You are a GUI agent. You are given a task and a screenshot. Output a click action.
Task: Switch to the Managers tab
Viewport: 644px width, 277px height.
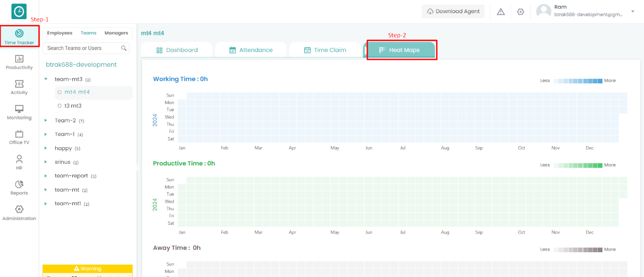click(x=116, y=33)
